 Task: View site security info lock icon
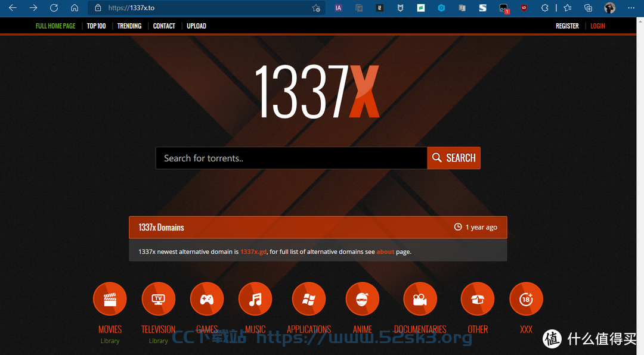point(98,8)
